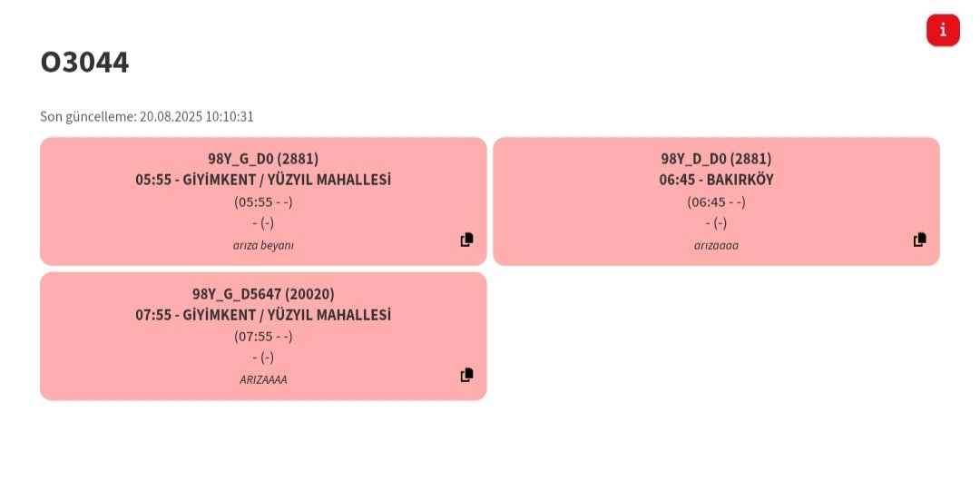This screenshot has height=481, width=980.
Task: Click the red info button
Action: tap(943, 30)
